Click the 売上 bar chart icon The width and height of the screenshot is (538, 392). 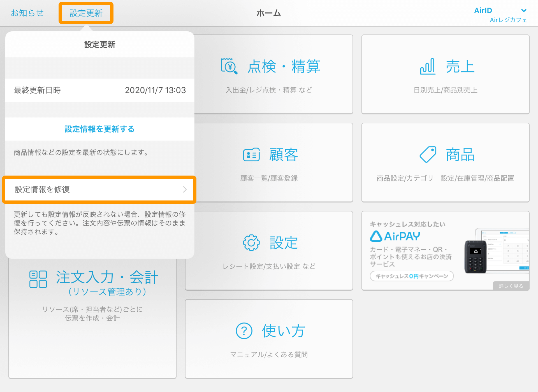coord(427,67)
